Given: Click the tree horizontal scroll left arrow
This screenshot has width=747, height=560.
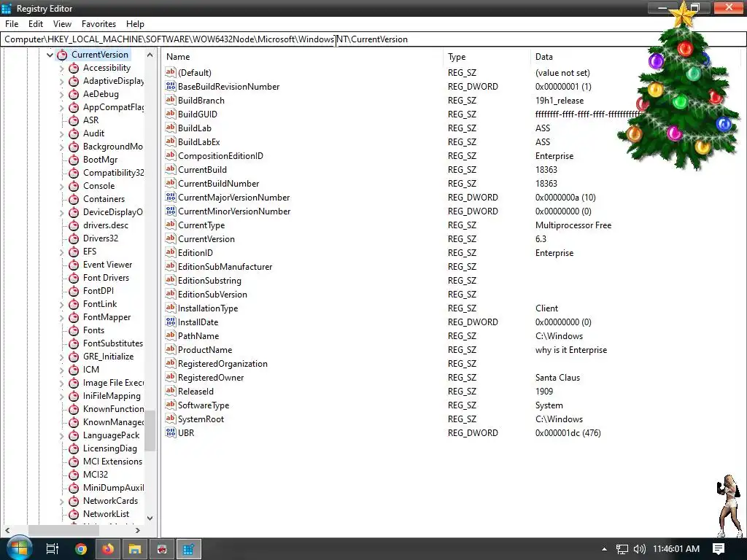Looking at the screenshot, I should 7,530.
